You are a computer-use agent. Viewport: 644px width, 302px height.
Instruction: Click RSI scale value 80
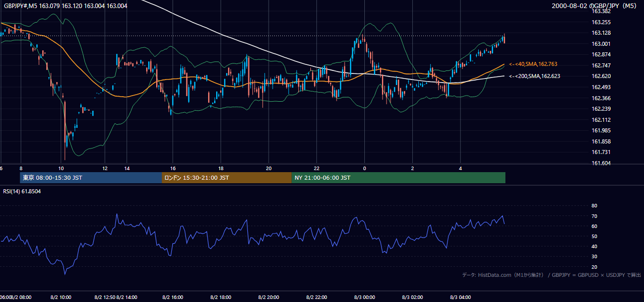tap(594, 206)
